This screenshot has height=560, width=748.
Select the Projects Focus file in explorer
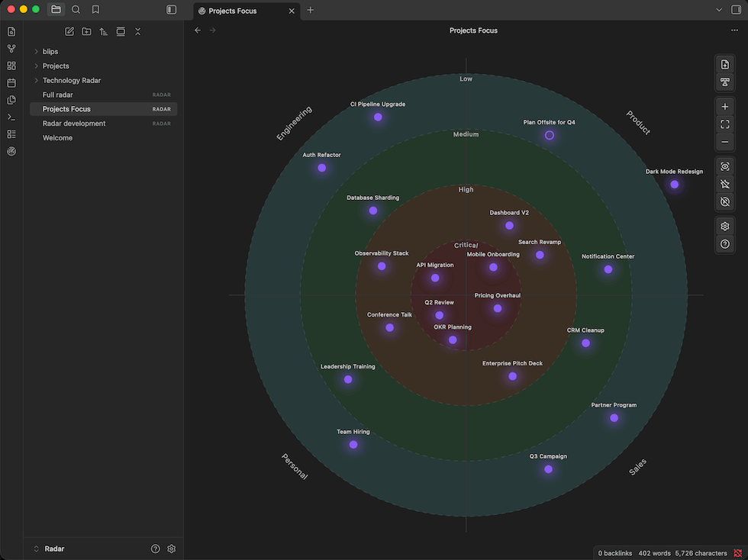pyautogui.click(x=104, y=109)
